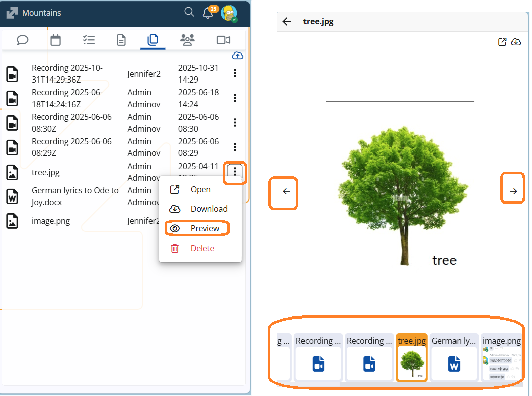Open the notifications bell
Viewport: 532px width, 396px height.
[208, 13]
